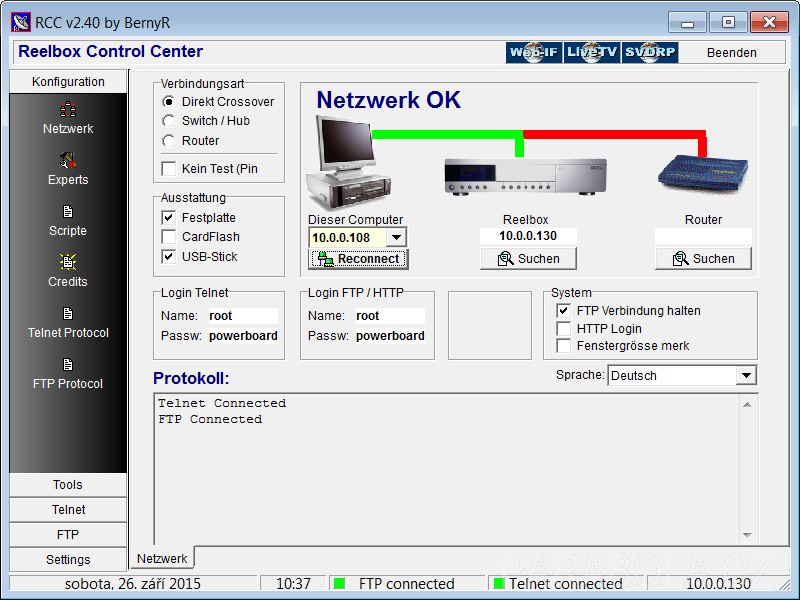
Task: Enable the Fenstergrösse merk checkbox
Action: click(x=563, y=345)
